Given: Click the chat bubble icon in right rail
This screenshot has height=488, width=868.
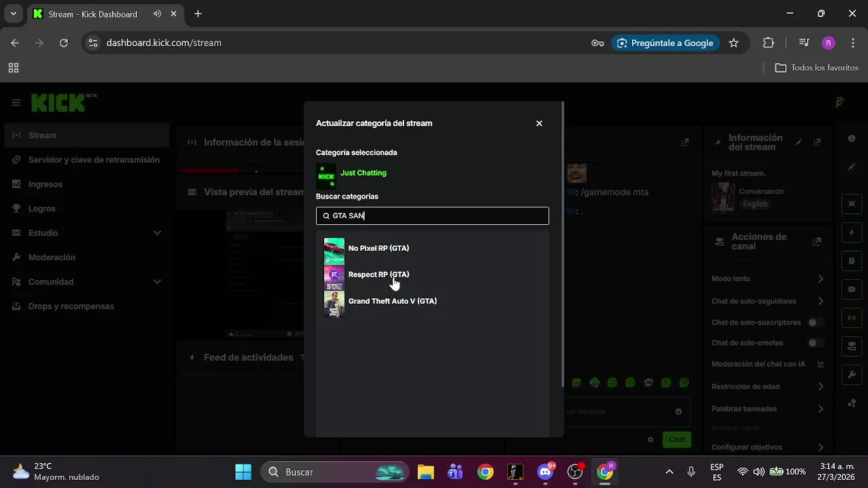Looking at the screenshot, I should coord(852,289).
